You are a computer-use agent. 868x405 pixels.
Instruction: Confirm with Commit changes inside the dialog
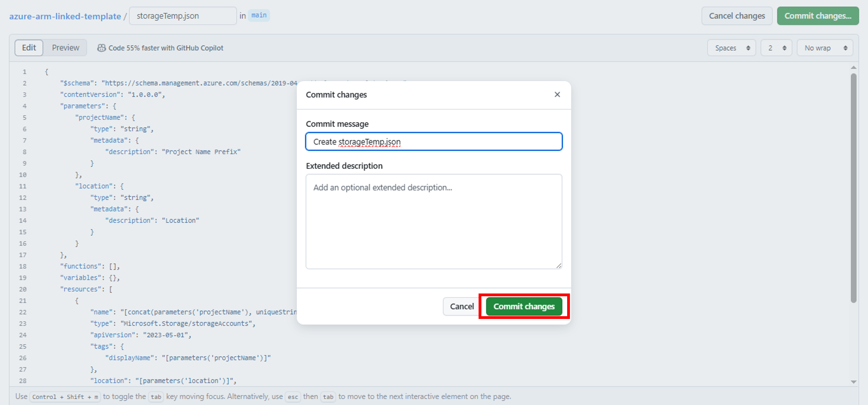point(524,306)
